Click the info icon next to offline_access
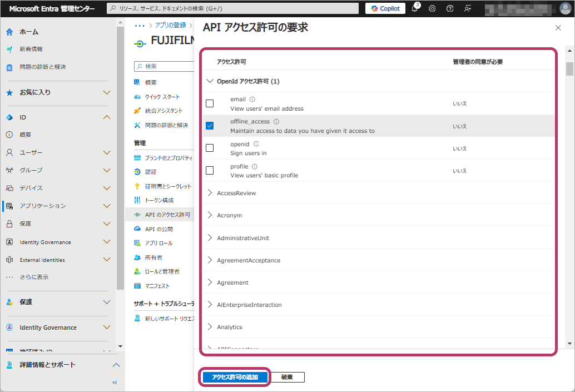 tap(276, 122)
